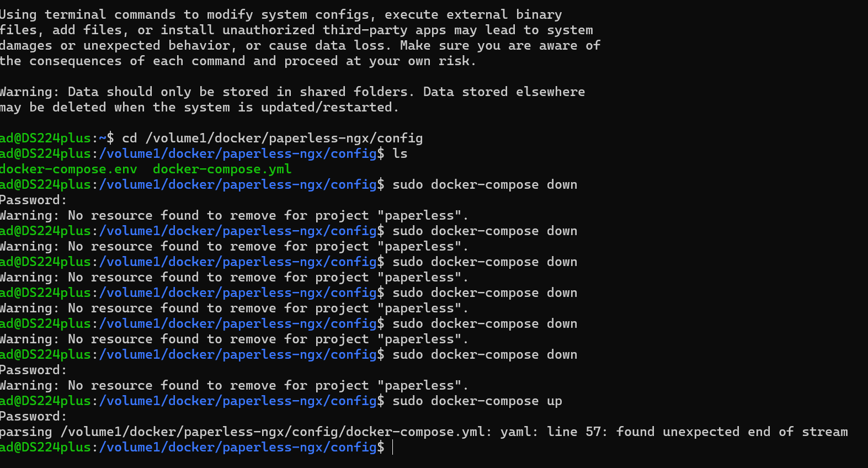Viewport: 868px width, 468px height.
Task: Click the last 'sudo docker-compose down' command
Action: 484,355
